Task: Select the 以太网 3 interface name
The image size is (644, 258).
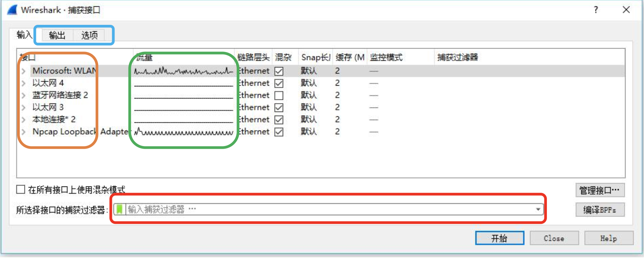Action: click(x=48, y=107)
